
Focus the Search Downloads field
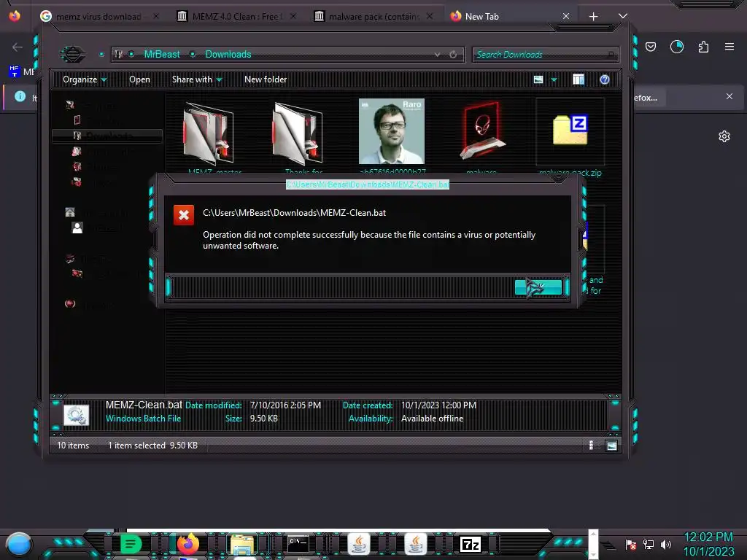[546, 54]
